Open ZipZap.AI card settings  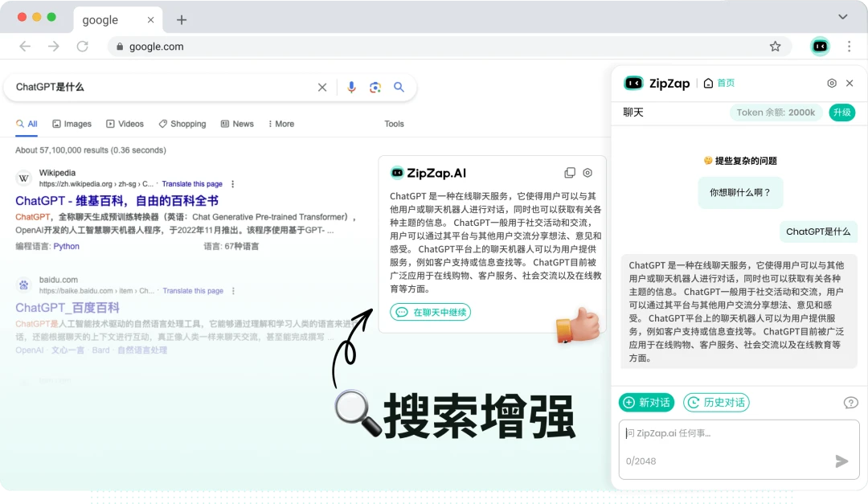click(588, 173)
